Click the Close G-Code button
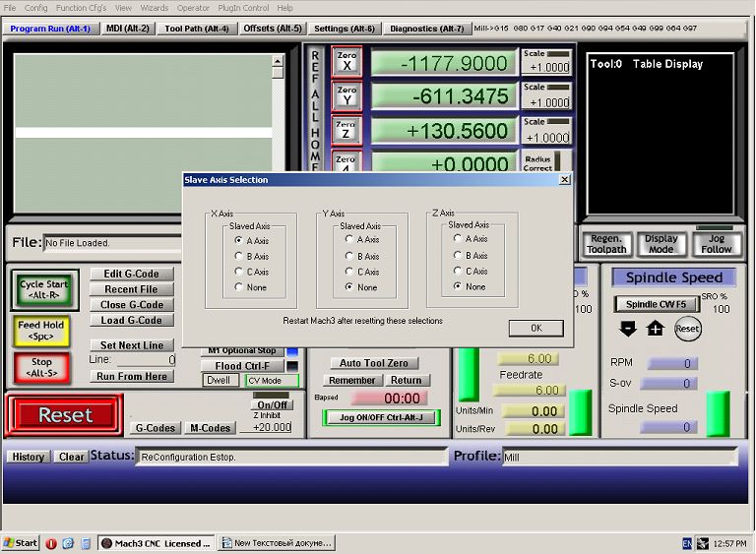 coord(131,305)
